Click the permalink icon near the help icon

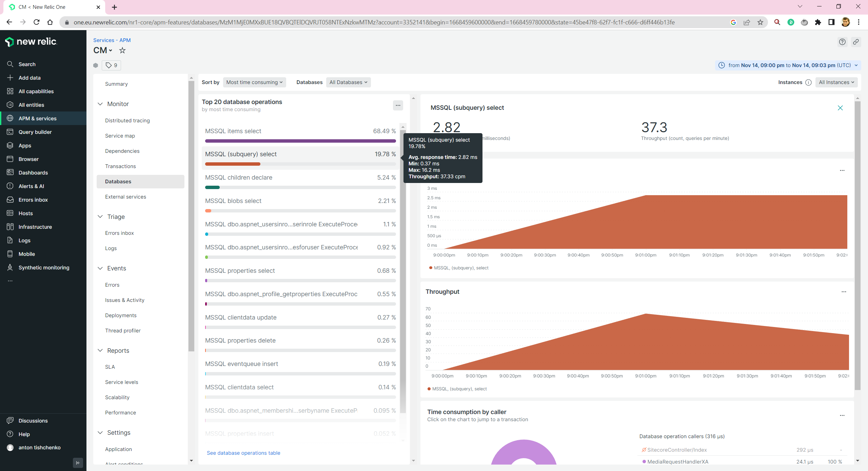point(856,42)
